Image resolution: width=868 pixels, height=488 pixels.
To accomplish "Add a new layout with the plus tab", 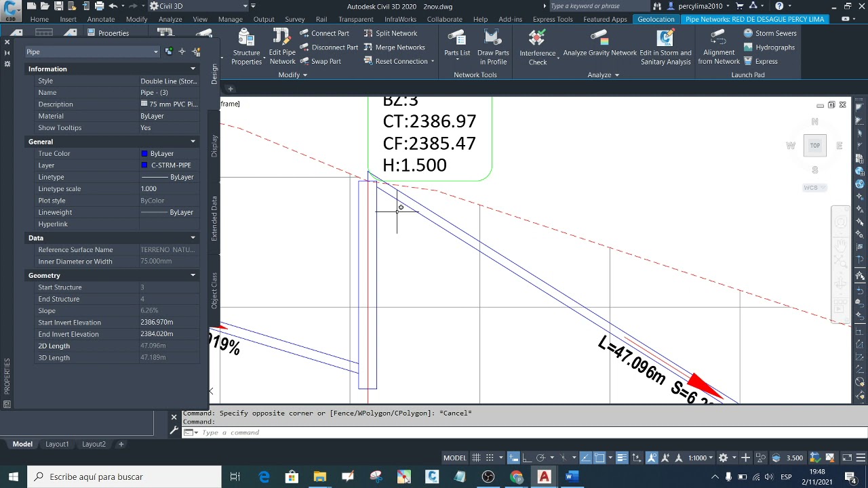I will click(121, 445).
